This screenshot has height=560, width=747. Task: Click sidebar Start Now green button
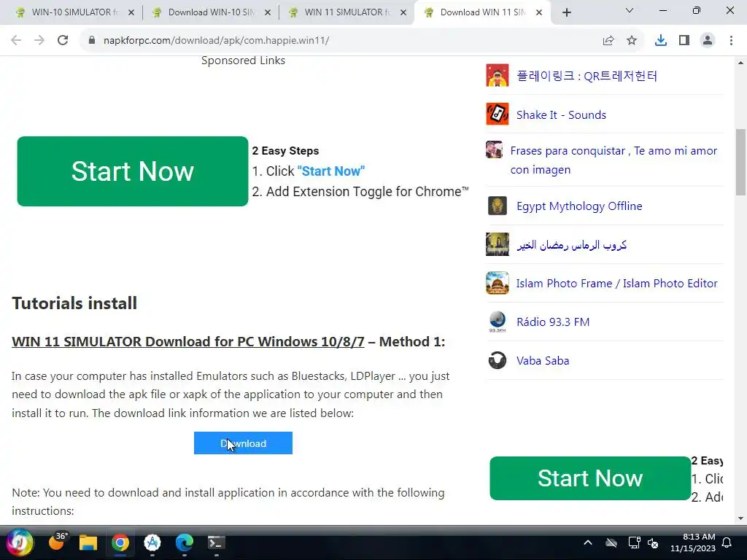tap(589, 478)
